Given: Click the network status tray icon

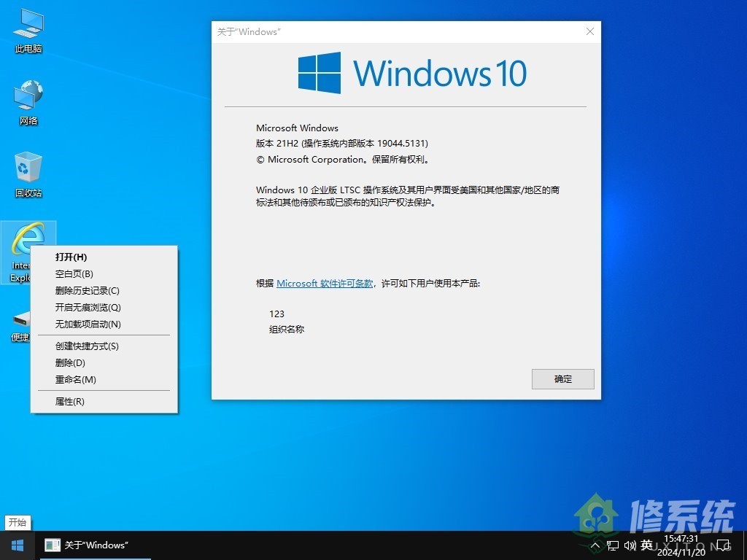Looking at the screenshot, I should click(x=614, y=545).
